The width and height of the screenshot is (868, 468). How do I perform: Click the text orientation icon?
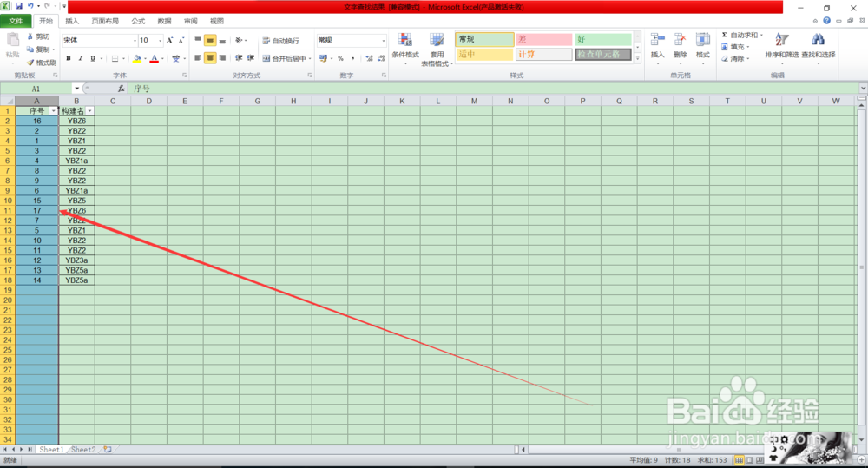point(240,41)
